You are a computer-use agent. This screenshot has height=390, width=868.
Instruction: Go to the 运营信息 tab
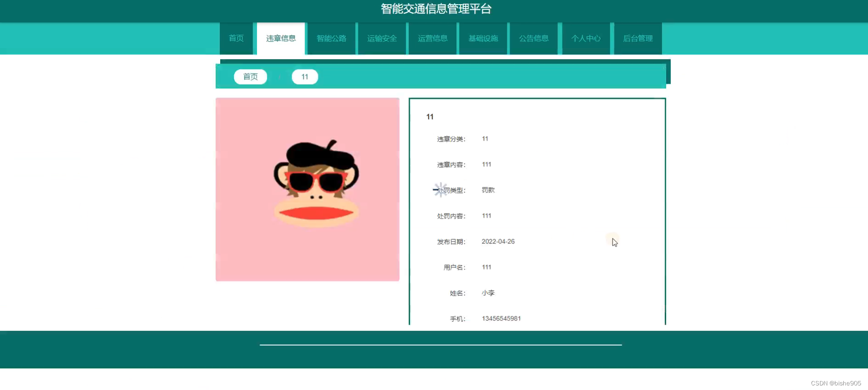point(433,38)
